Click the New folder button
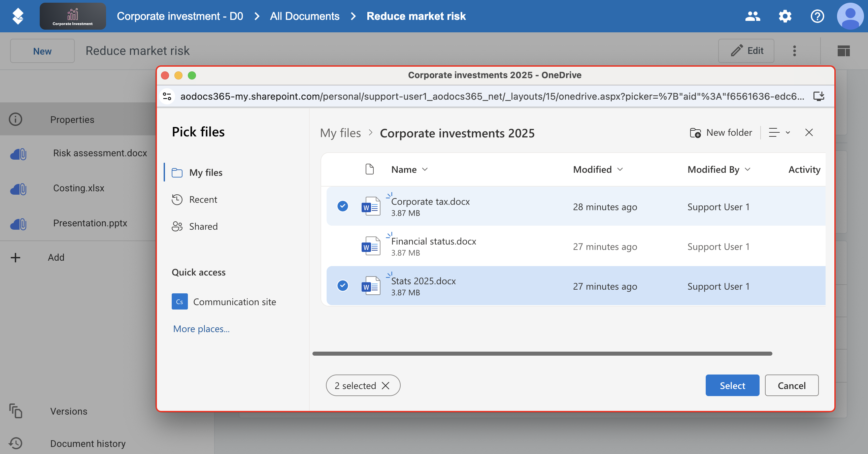Screen dimensions: 868x454 pos(721,133)
